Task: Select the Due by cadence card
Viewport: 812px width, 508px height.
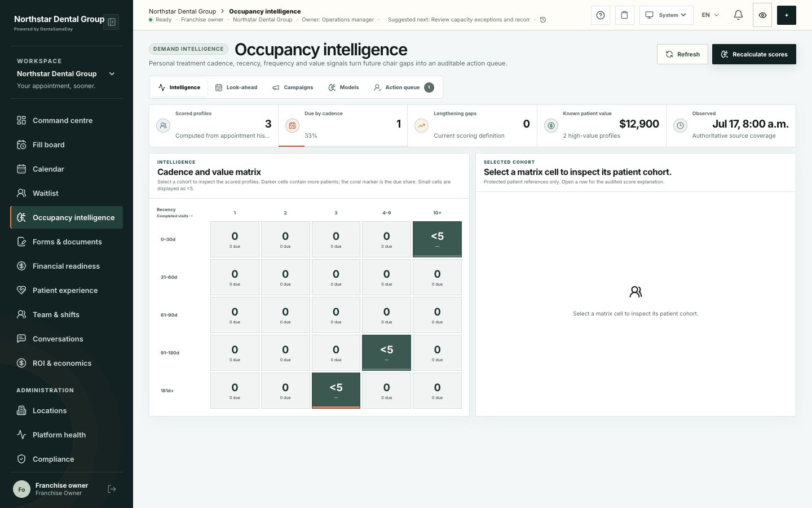Action: pyautogui.click(x=343, y=126)
